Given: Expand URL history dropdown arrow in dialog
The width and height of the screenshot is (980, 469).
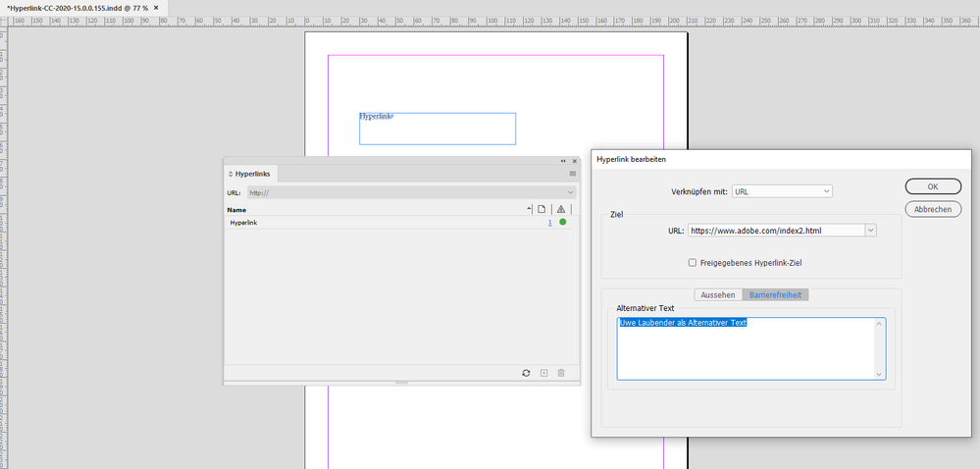Looking at the screenshot, I should (x=871, y=231).
